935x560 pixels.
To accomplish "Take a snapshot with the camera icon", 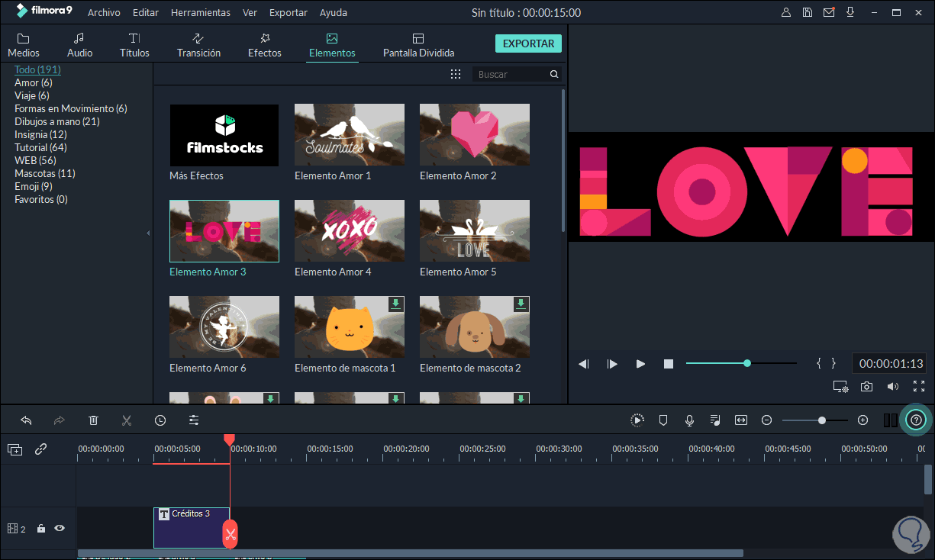I will pos(866,387).
